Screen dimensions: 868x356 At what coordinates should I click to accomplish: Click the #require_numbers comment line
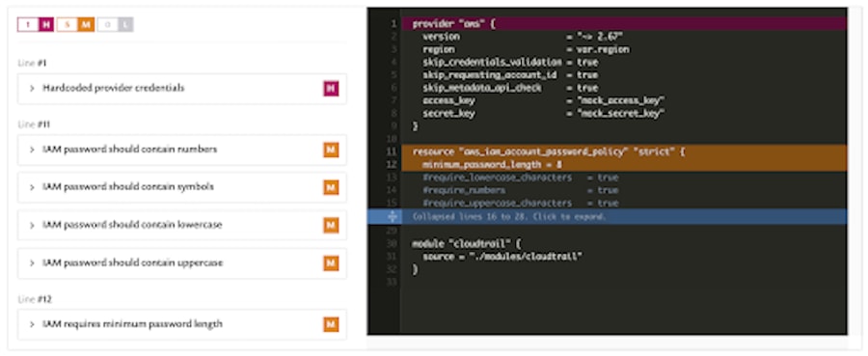(521, 190)
